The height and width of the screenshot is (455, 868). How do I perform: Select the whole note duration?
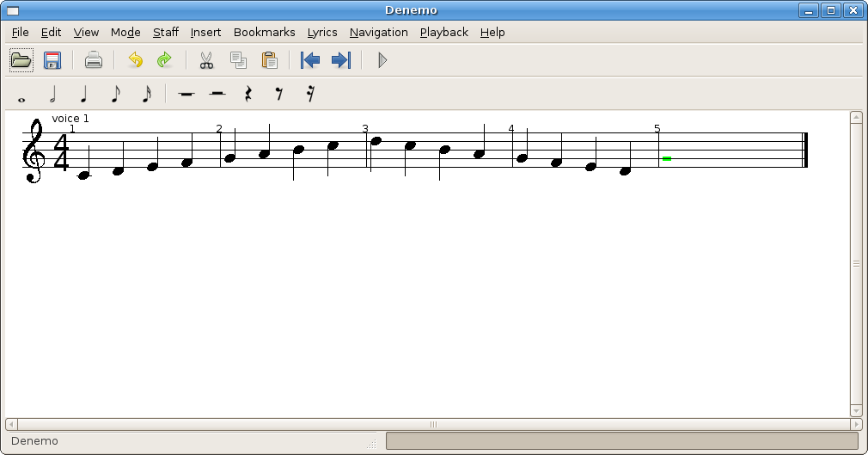point(21,95)
